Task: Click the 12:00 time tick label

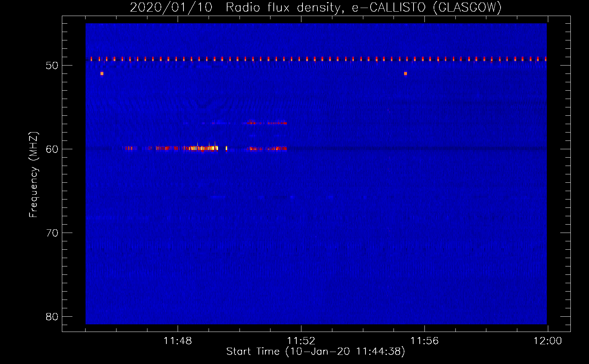Action: [x=548, y=341]
